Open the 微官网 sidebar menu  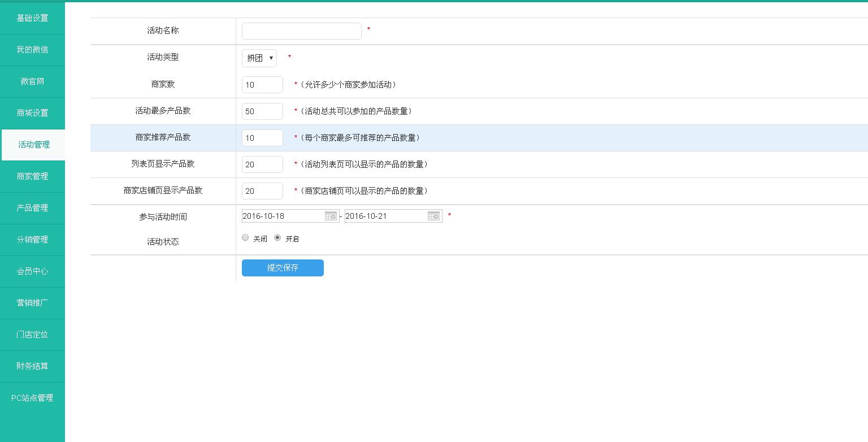point(32,81)
